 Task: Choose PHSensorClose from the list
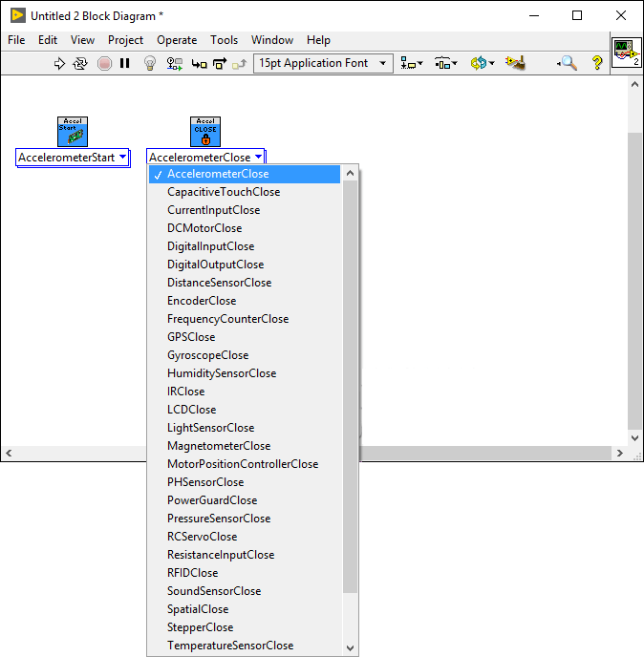tap(245, 482)
